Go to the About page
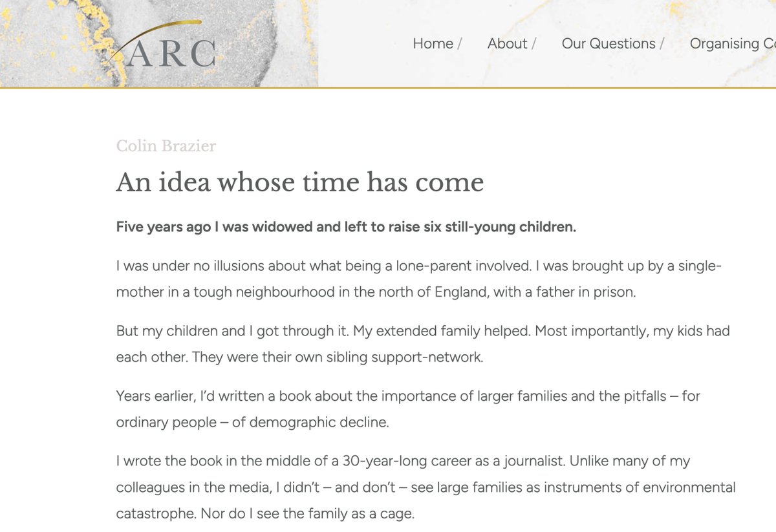Screen dimensions: 776x532 tap(507, 43)
